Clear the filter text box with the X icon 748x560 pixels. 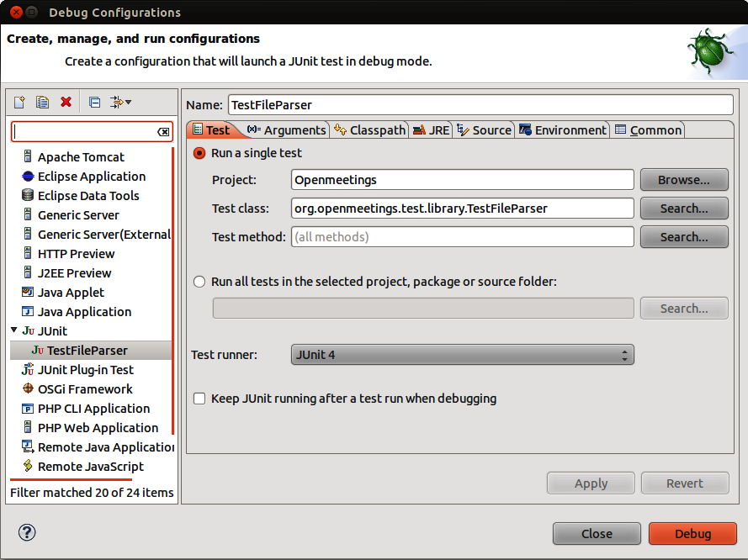click(x=163, y=132)
